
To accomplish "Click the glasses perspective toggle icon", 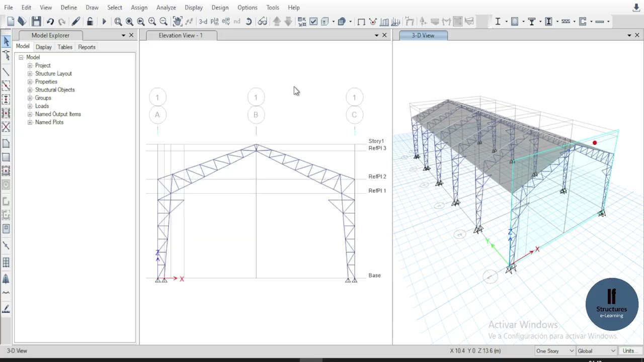I will tap(262, 21).
